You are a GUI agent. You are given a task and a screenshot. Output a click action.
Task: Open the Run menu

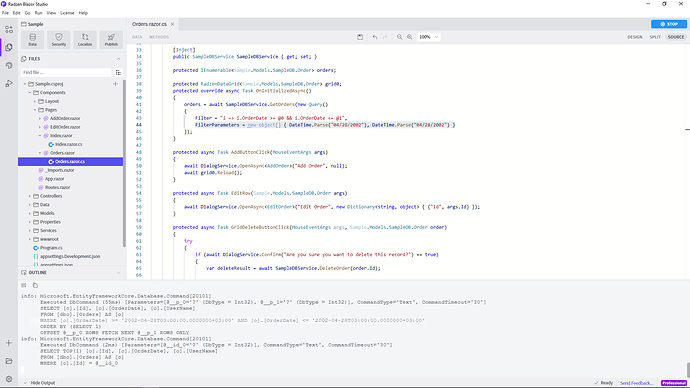click(39, 13)
